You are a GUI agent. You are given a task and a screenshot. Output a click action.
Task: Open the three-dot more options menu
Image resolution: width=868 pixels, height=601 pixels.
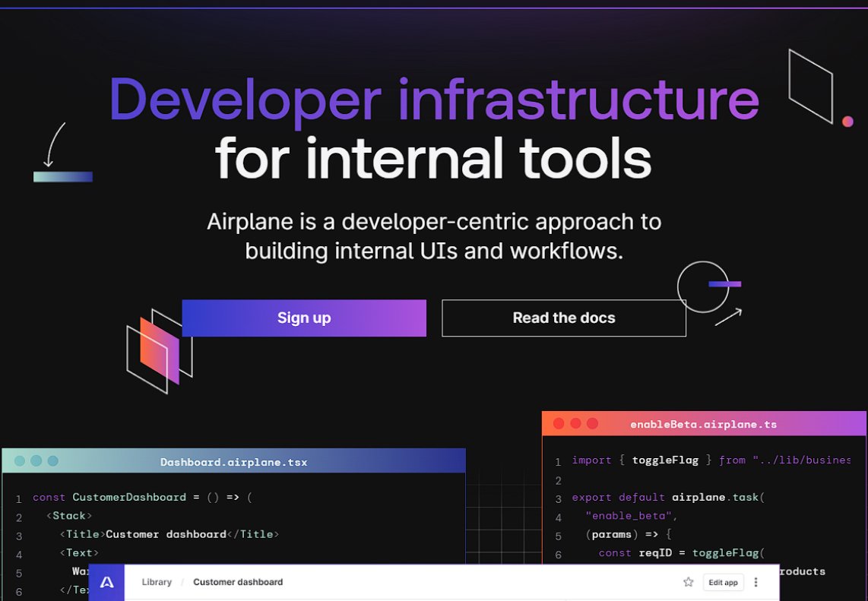click(756, 582)
